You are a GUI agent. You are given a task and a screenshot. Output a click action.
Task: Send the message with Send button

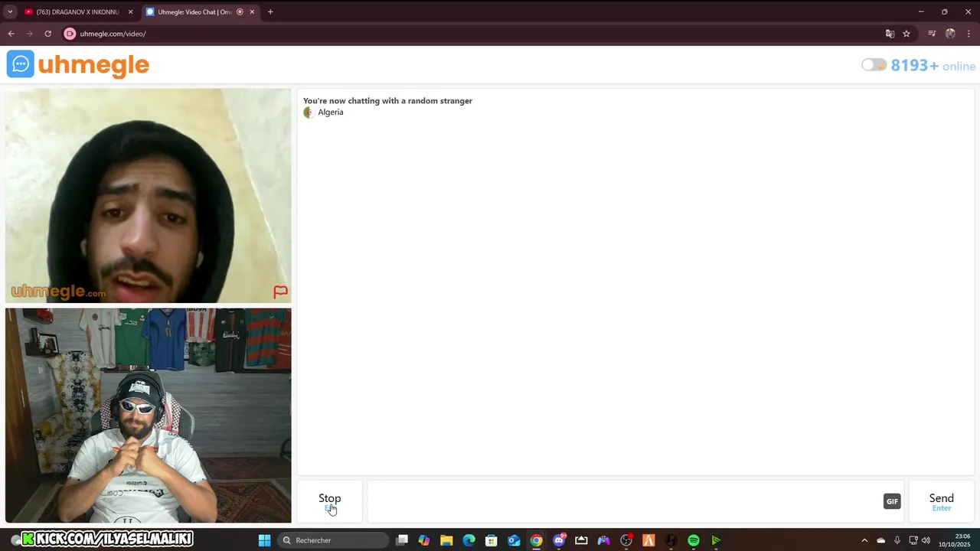click(941, 501)
